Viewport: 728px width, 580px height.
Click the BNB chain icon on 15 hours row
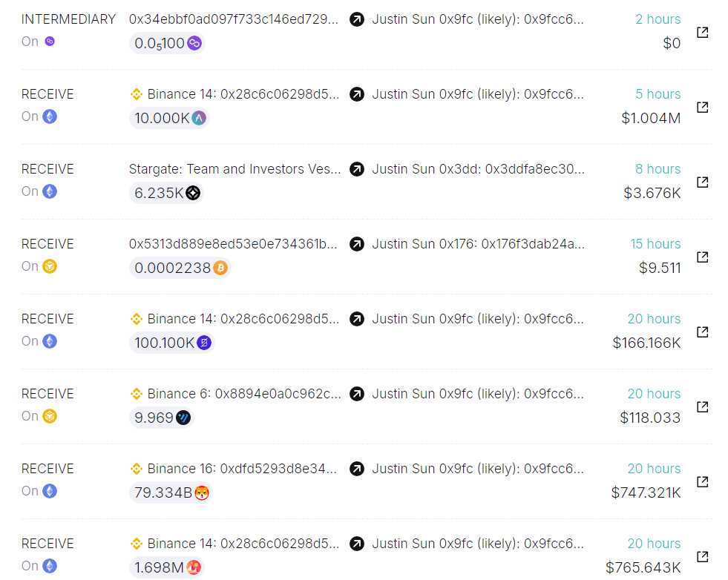point(50,266)
